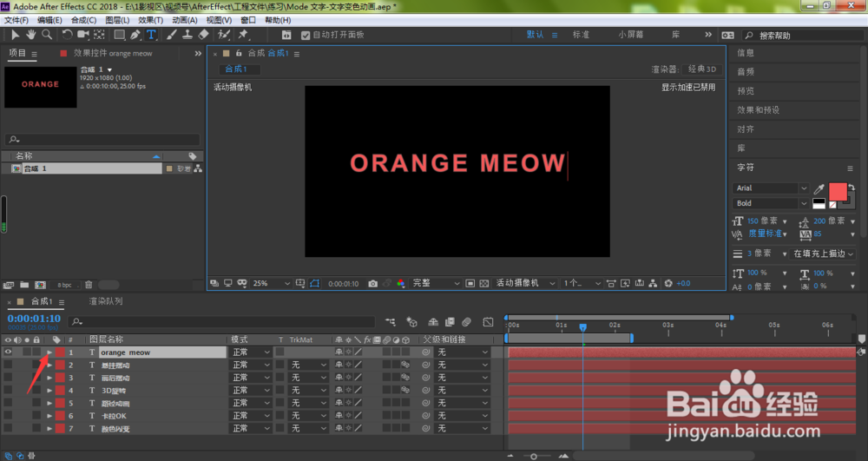Open blending mode dropdown for orange meow
This screenshot has height=461, width=868.
251,352
